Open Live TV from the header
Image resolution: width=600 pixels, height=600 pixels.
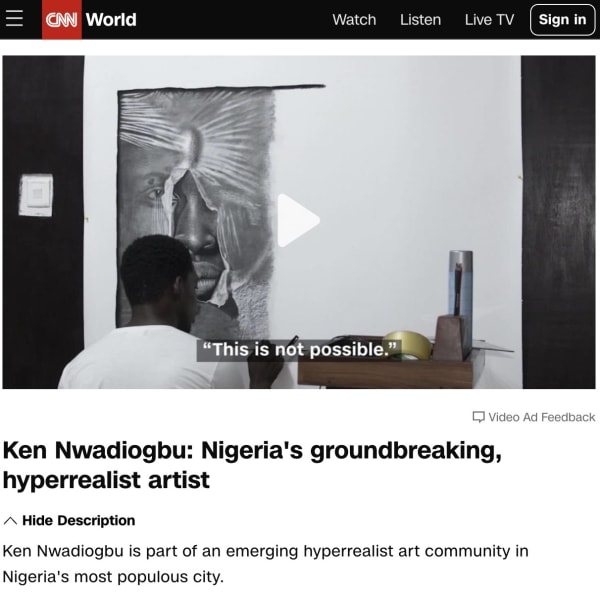[489, 20]
